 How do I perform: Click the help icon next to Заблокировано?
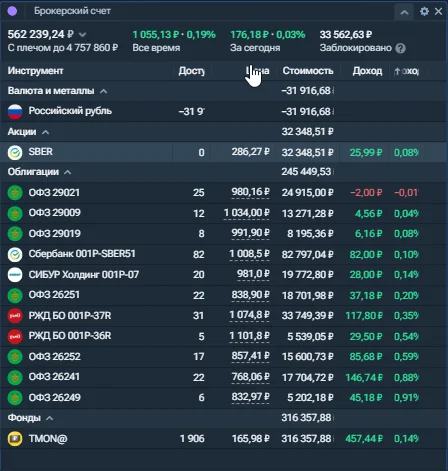click(400, 48)
